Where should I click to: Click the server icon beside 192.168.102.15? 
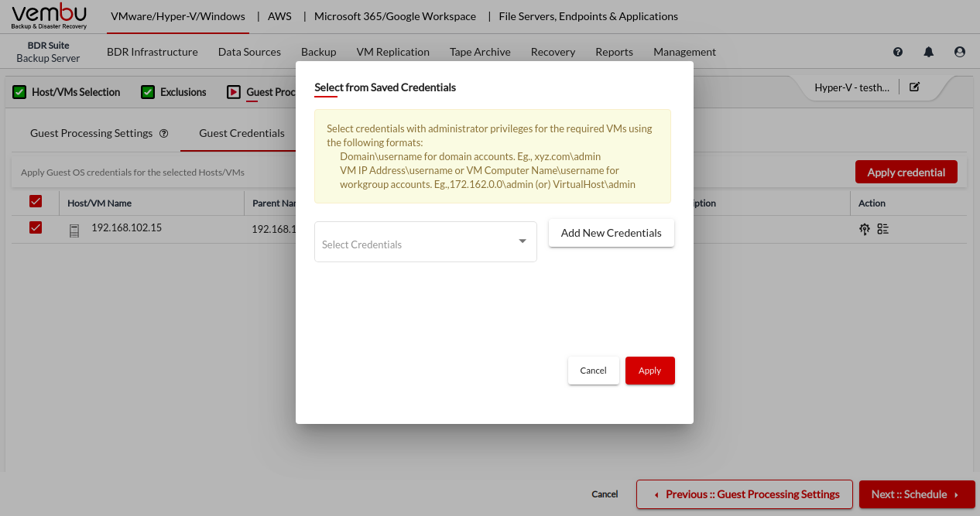pos(74,230)
